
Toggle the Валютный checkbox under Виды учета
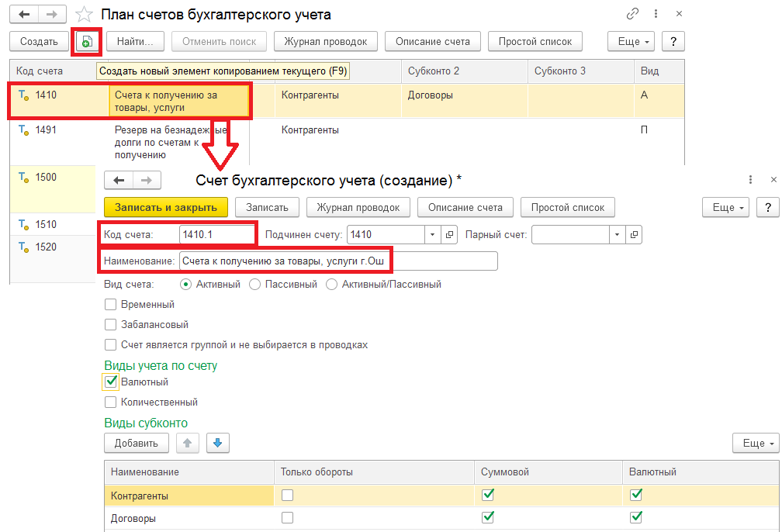[110, 382]
